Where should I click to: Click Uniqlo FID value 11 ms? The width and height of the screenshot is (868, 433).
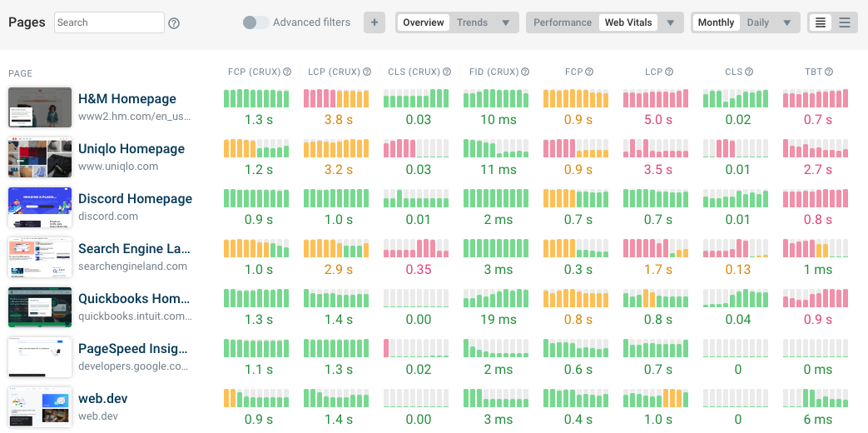(498, 169)
